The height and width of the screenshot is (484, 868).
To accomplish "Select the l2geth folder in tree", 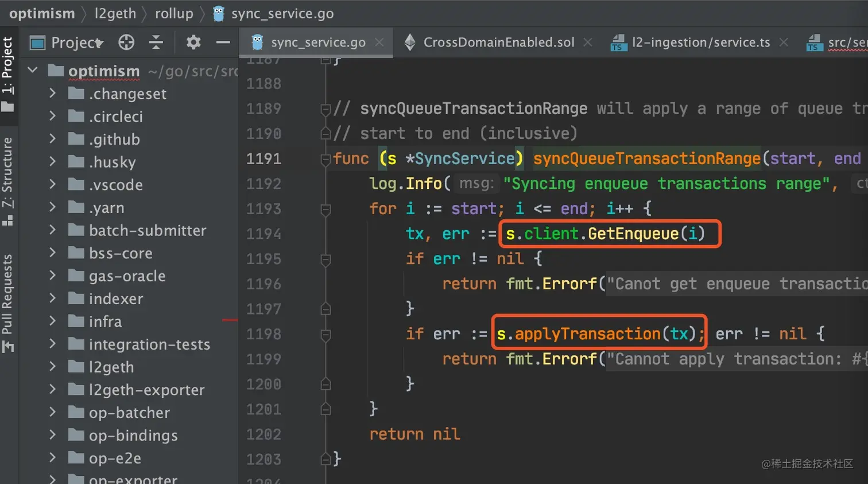I will point(111,367).
